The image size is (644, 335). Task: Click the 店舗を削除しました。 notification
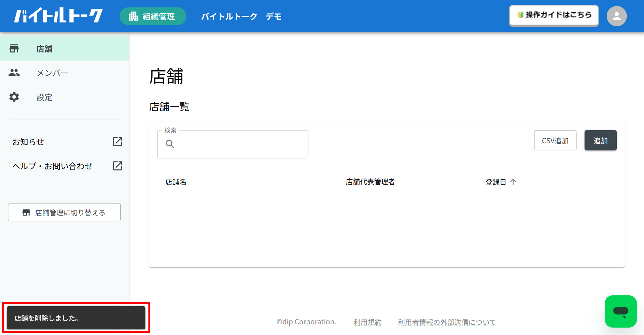(x=76, y=318)
